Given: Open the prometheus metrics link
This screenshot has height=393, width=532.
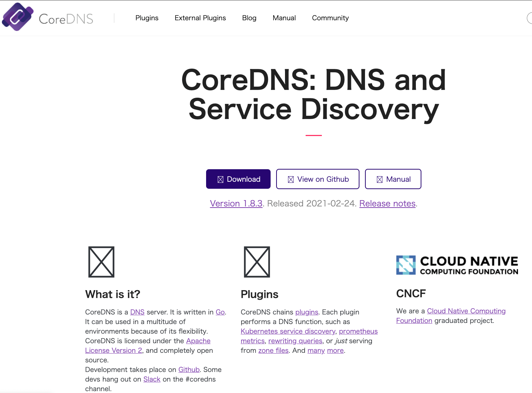Looking at the screenshot, I should [x=309, y=336].
